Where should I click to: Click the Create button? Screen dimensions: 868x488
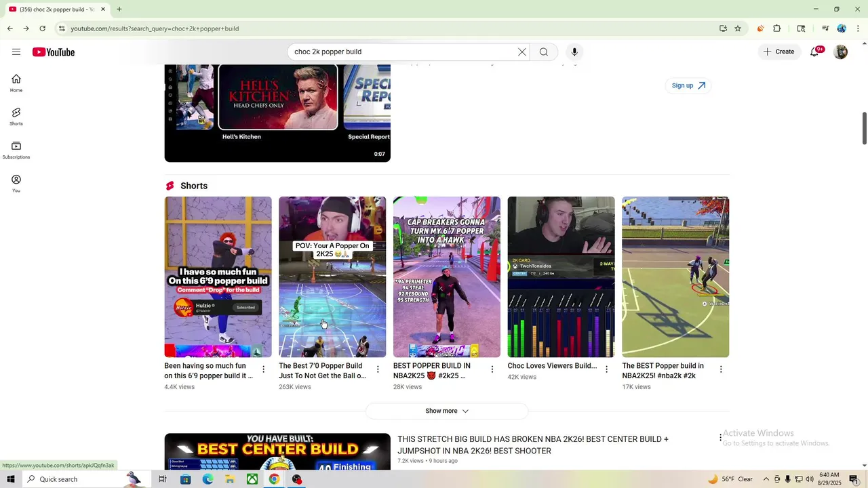click(x=779, y=52)
